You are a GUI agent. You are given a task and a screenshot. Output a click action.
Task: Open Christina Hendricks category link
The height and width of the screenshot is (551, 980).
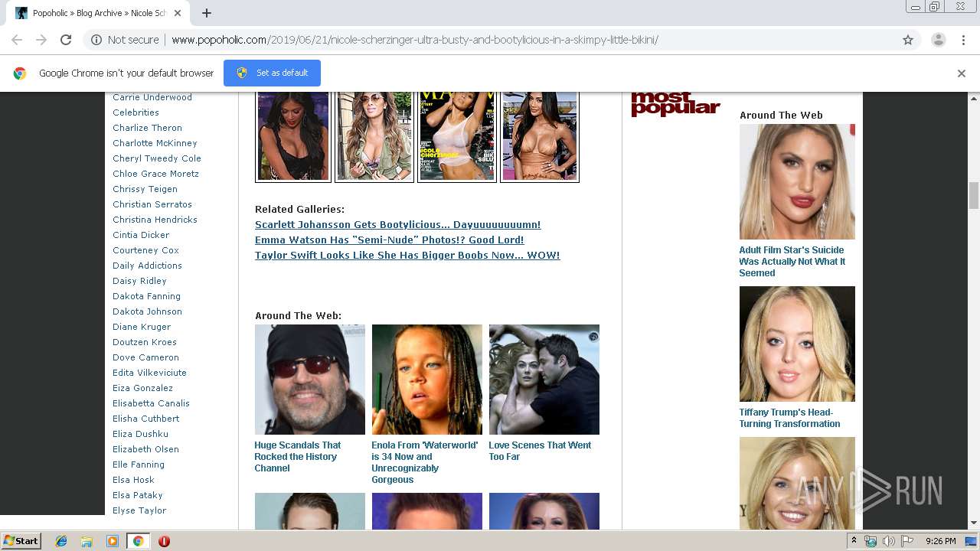pos(155,220)
